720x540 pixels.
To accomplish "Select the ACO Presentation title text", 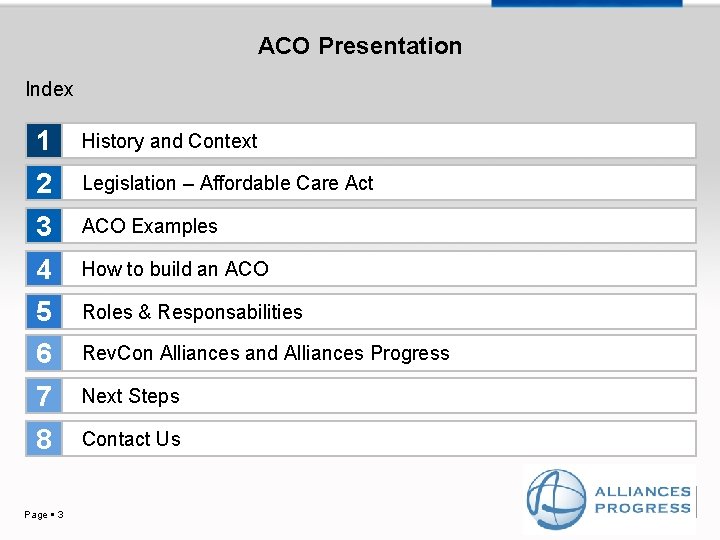I will click(360, 46).
